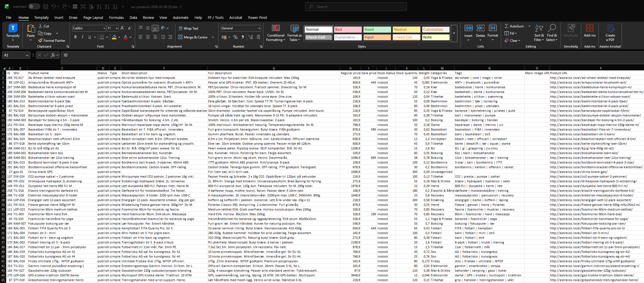
Task: Click the Cut scissors icon
Action: click(x=41, y=26)
